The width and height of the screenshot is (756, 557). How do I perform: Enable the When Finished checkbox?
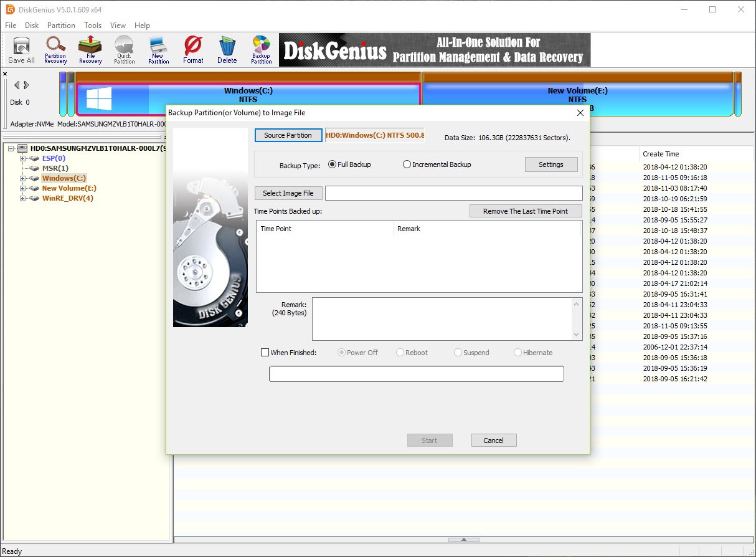pos(265,353)
